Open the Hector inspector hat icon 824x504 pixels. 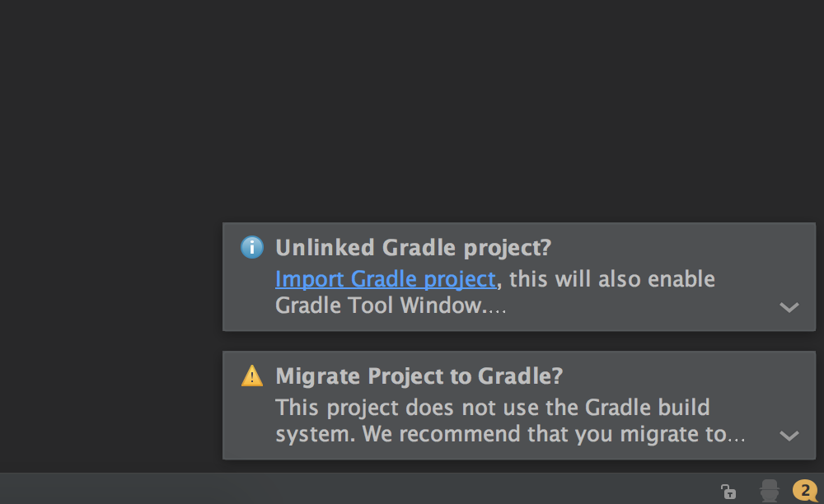(770, 491)
